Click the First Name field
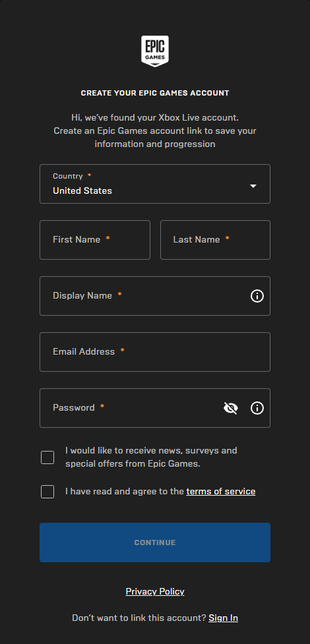The width and height of the screenshot is (310, 644). 95,240
